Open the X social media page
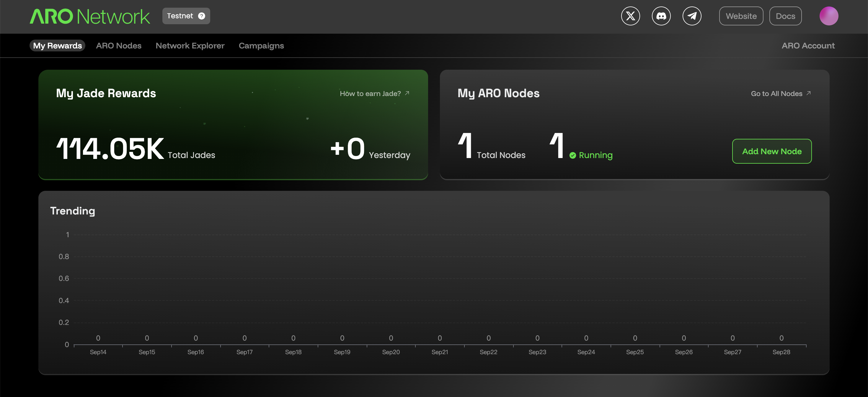Image resolution: width=868 pixels, height=397 pixels. point(630,15)
